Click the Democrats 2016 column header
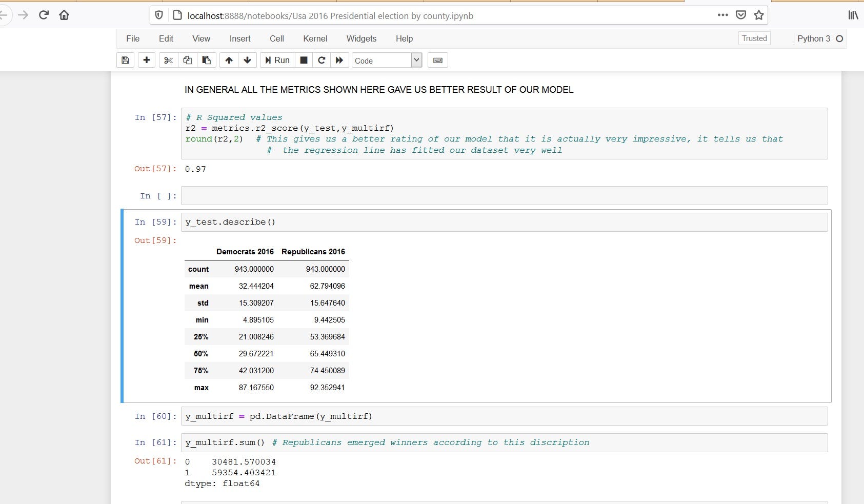This screenshot has width=864, height=504. click(x=245, y=252)
